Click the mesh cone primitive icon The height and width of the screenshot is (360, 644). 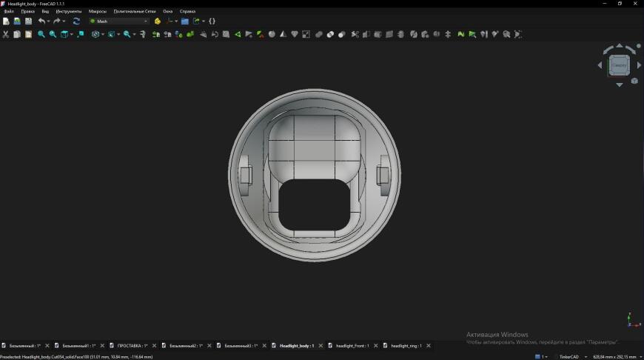click(284, 35)
